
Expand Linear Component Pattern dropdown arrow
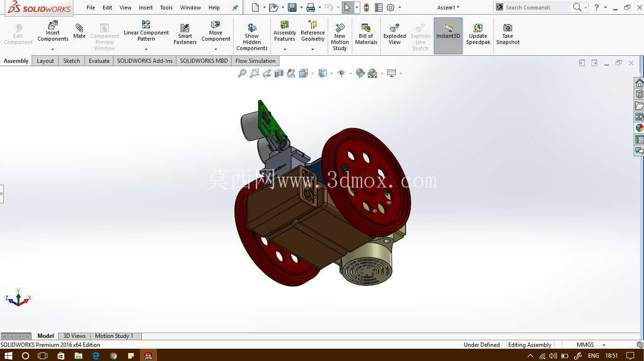(x=146, y=49)
